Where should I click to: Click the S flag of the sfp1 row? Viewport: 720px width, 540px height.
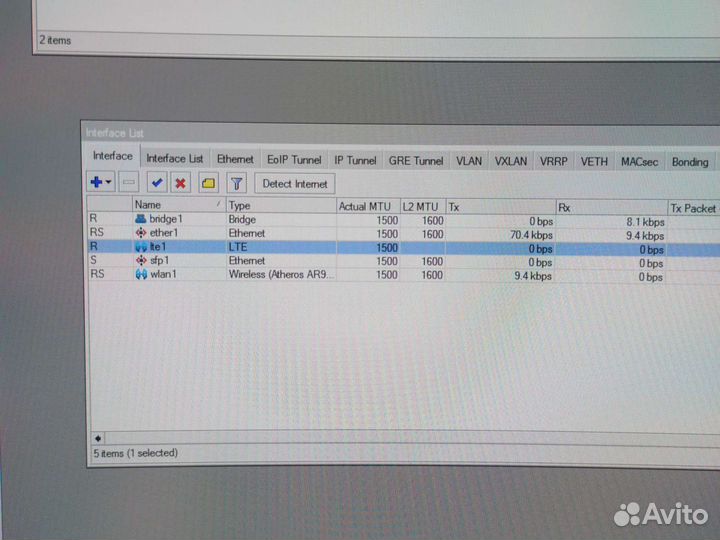click(93, 260)
